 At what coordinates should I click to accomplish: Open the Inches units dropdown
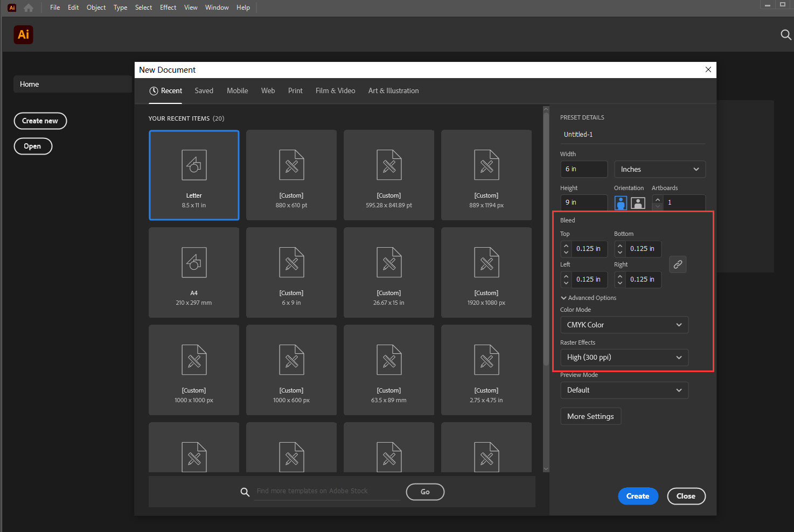[660, 169]
